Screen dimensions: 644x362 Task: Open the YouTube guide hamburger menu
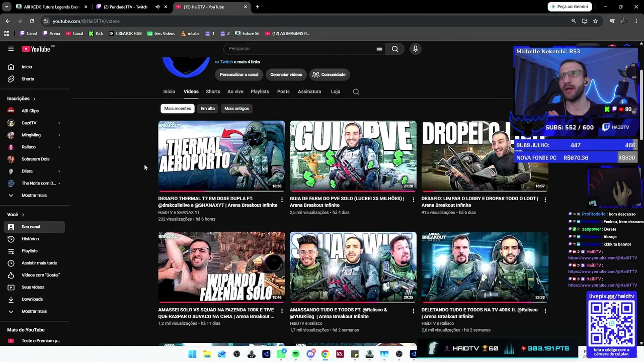[x=11, y=49]
